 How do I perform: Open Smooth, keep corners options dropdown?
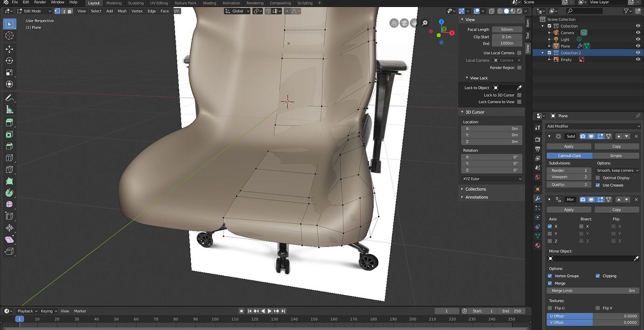(617, 171)
